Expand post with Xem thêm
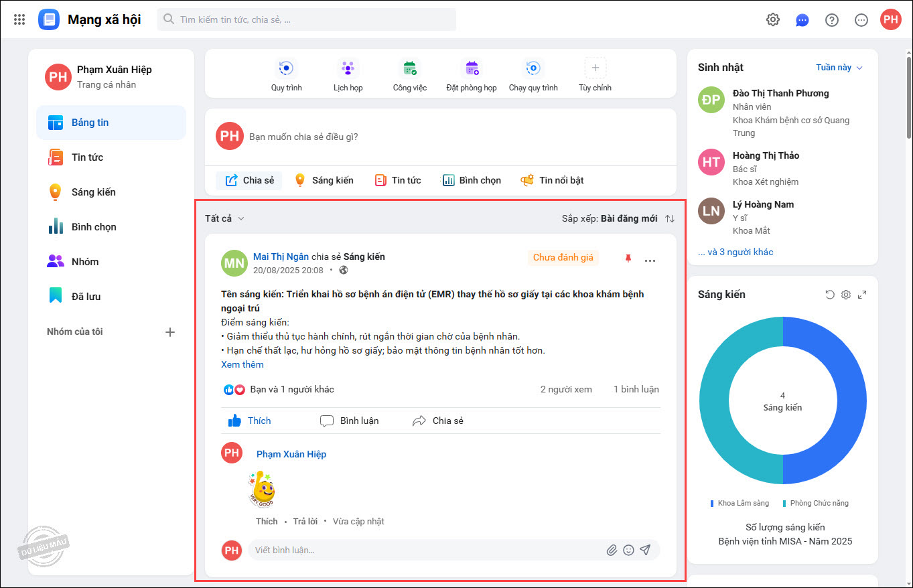 pos(242,364)
